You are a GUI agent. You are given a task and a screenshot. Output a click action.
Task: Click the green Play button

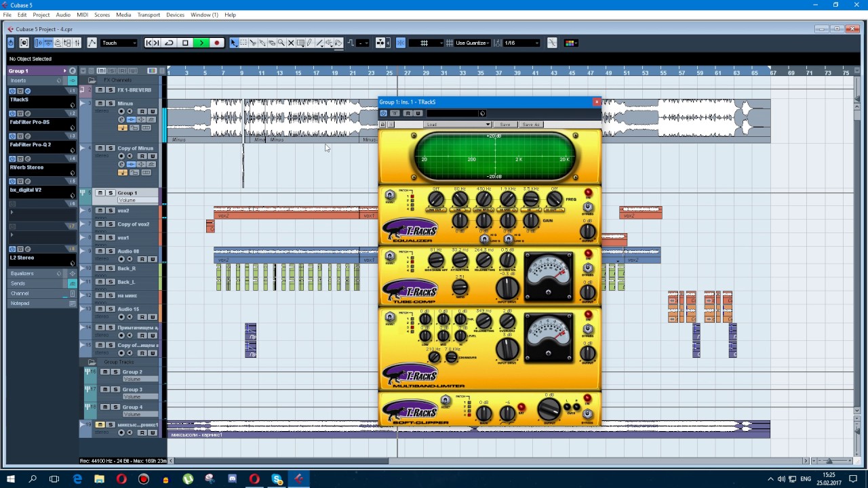pyautogui.click(x=201, y=43)
